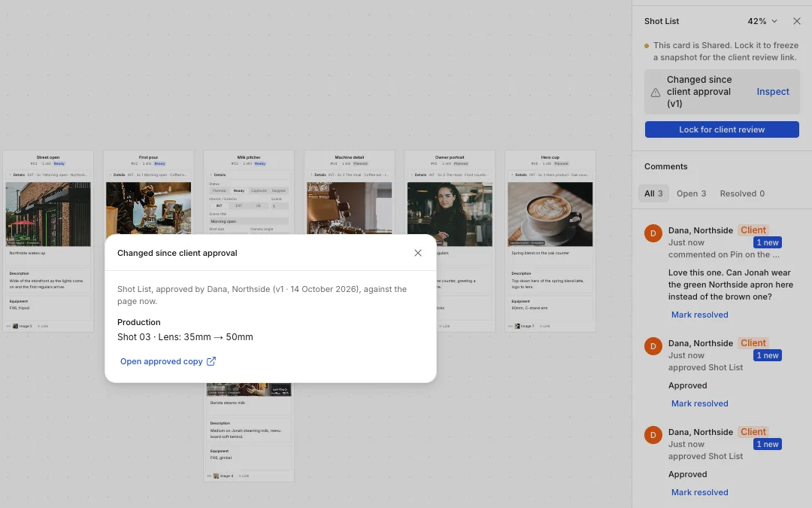The image size is (812, 508).
Task: Click Inspect in the changed notice
Action: 773,92
